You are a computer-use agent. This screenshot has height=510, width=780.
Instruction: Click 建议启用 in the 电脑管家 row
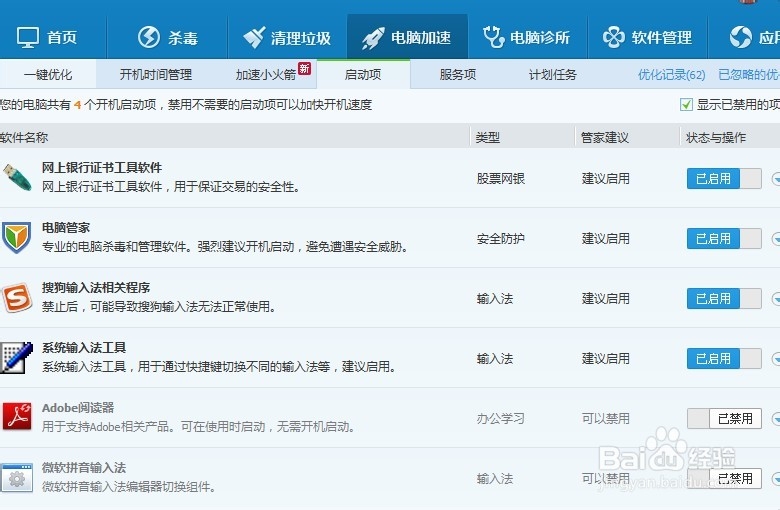click(x=605, y=239)
